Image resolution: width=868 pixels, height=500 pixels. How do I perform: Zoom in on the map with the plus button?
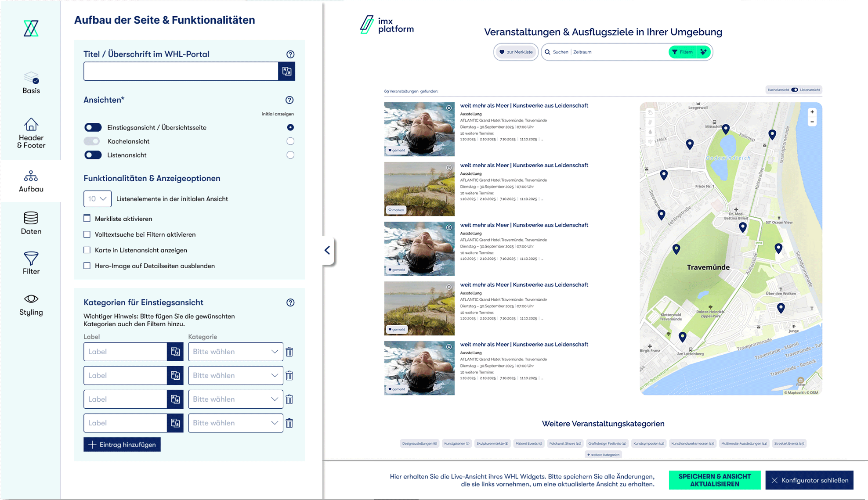(812, 112)
